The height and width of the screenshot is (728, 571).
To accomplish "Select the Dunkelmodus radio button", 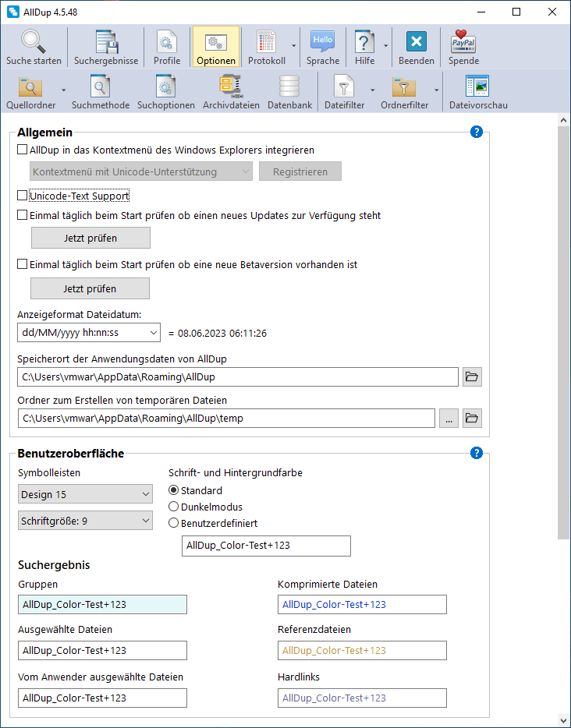I will coord(174,507).
